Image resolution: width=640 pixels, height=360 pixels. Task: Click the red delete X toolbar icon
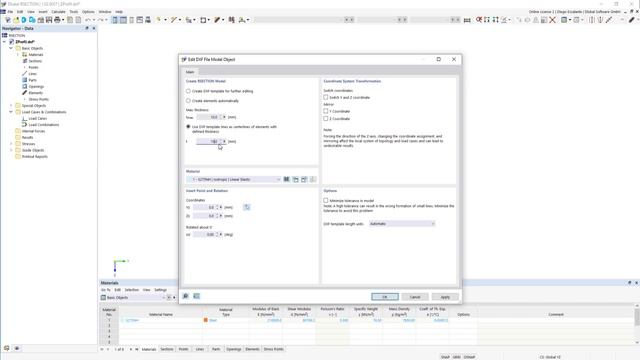pos(552,20)
